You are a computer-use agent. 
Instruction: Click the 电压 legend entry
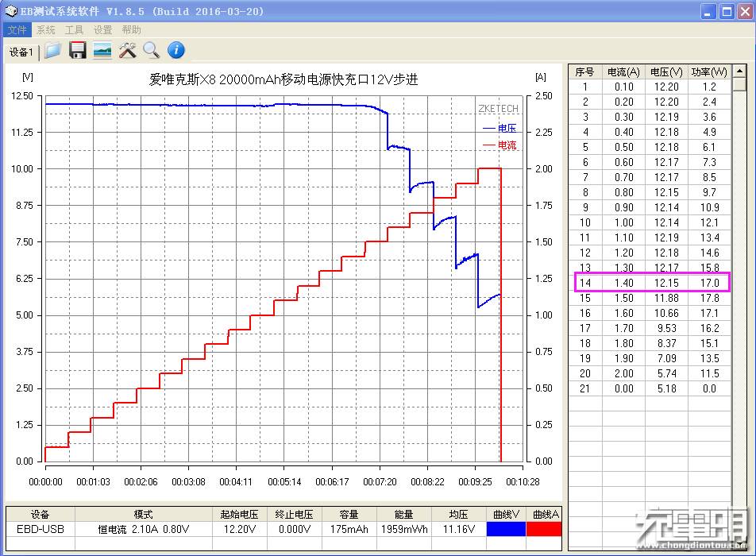point(499,128)
